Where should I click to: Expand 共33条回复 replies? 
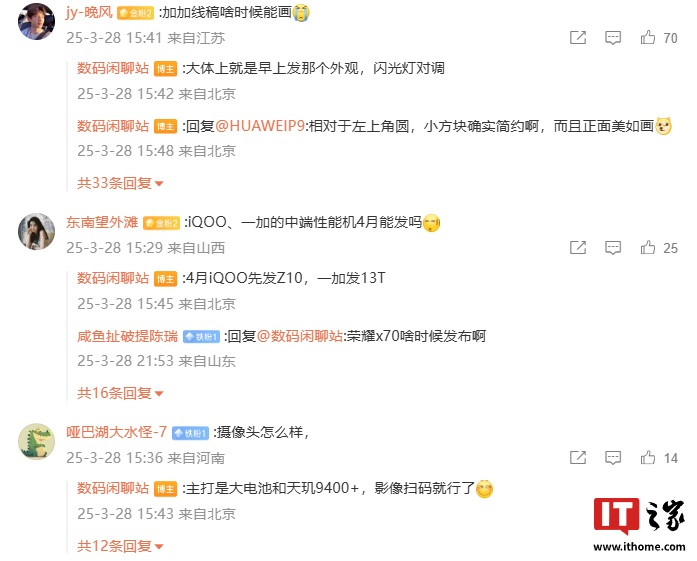(x=120, y=183)
